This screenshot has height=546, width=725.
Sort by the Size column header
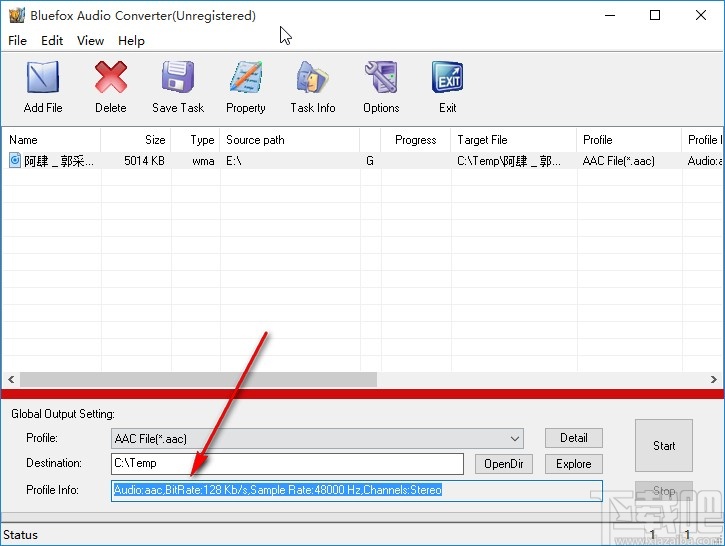tap(135, 140)
